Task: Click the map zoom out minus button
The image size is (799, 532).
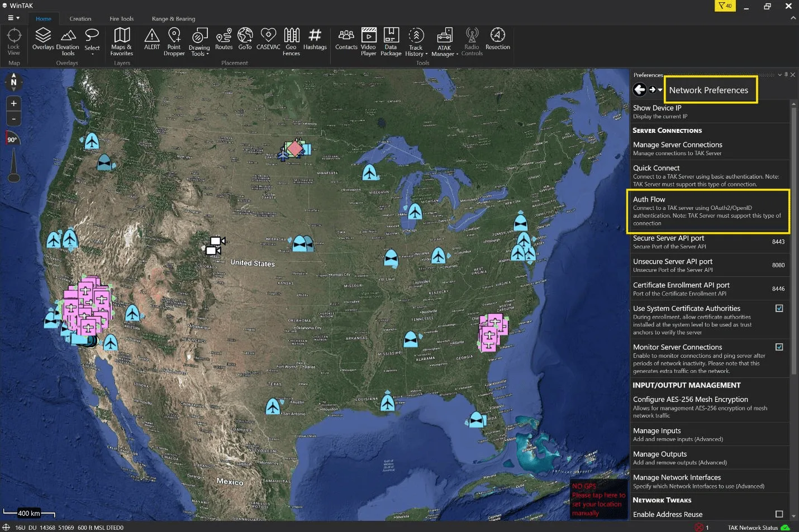Action: (14, 119)
